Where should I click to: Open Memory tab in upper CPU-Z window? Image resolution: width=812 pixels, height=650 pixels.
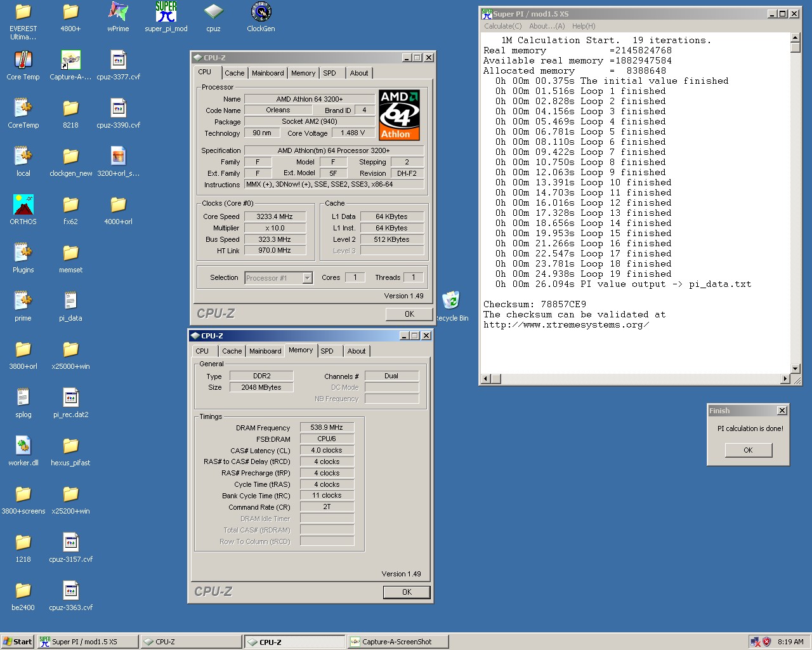point(303,73)
